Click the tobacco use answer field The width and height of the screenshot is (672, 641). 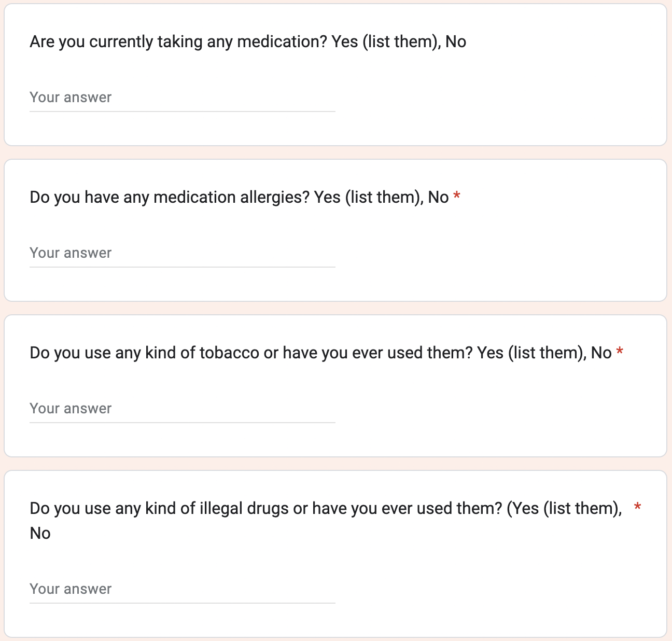coord(182,409)
